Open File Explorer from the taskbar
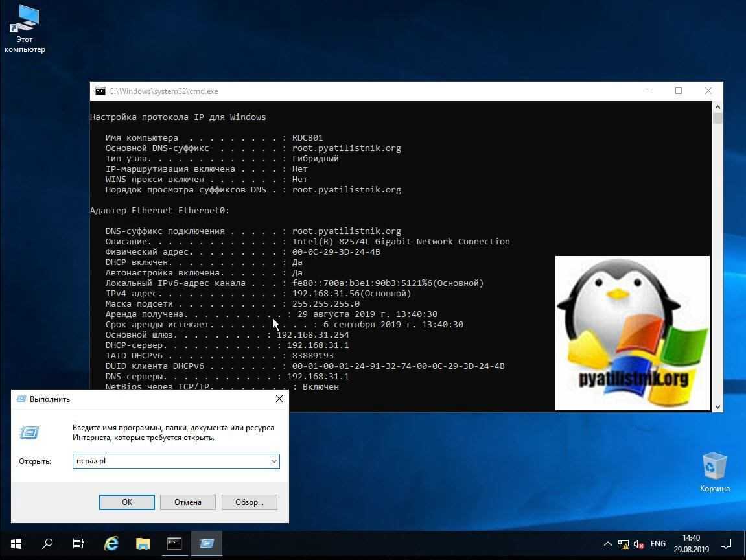The width and height of the screenshot is (746, 560). click(143, 543)
